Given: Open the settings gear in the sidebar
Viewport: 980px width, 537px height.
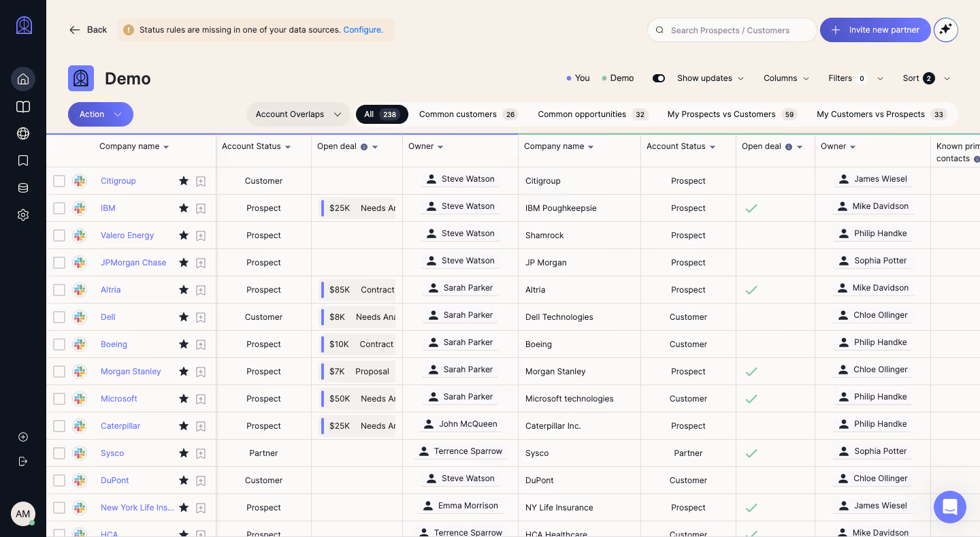Looking at the screenshot, I should pos(23,215).
